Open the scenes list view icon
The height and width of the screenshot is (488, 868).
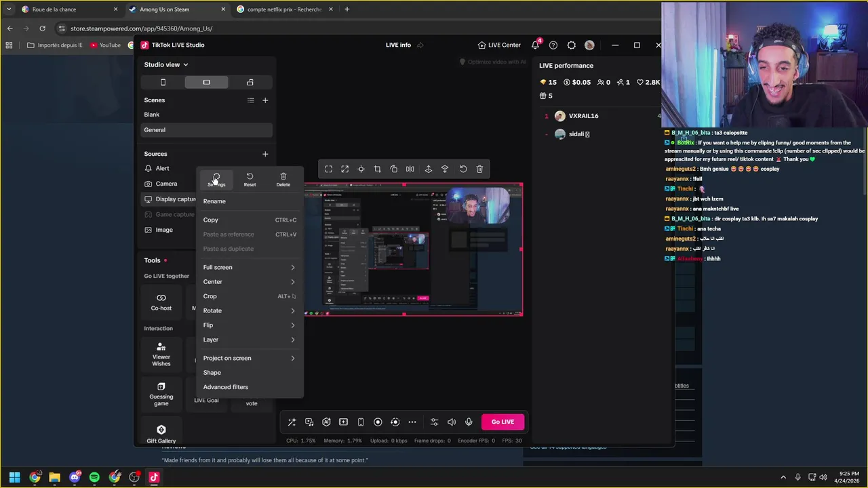coord(251,100)
